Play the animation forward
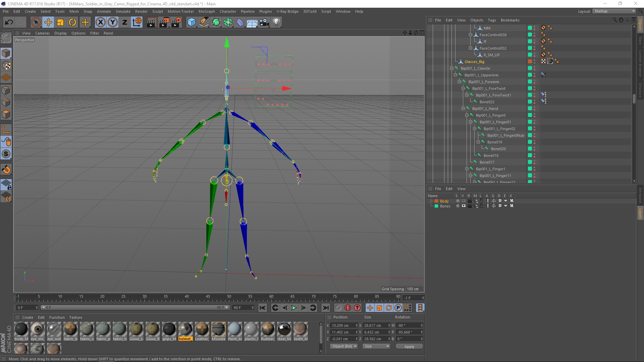 [294, 308]
